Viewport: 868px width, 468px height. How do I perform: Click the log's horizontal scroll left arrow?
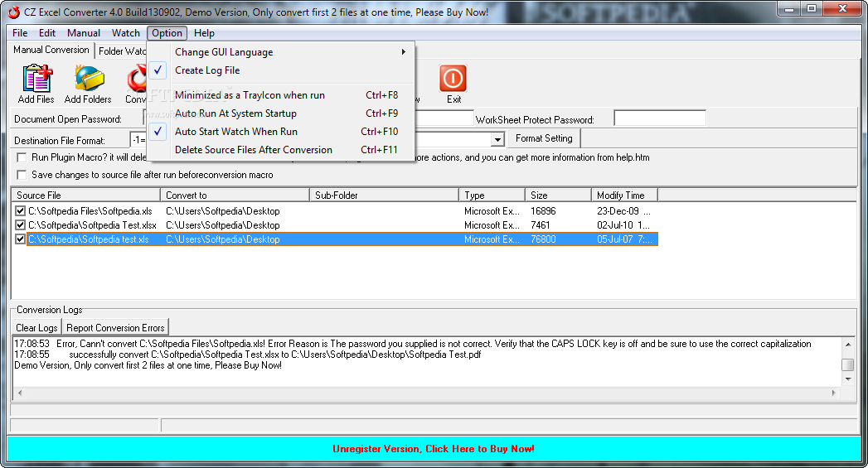pyautogui.click(x=20, y=393)
